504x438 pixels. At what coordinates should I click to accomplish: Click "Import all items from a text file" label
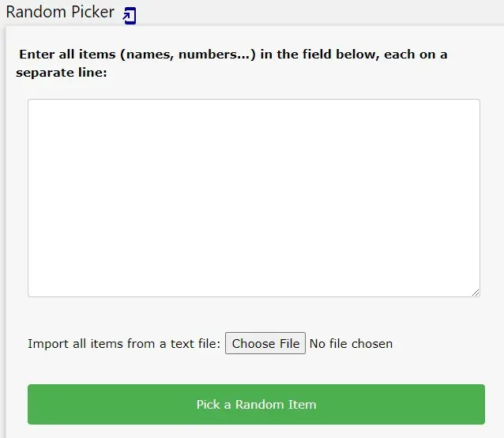tap(124, 343)
